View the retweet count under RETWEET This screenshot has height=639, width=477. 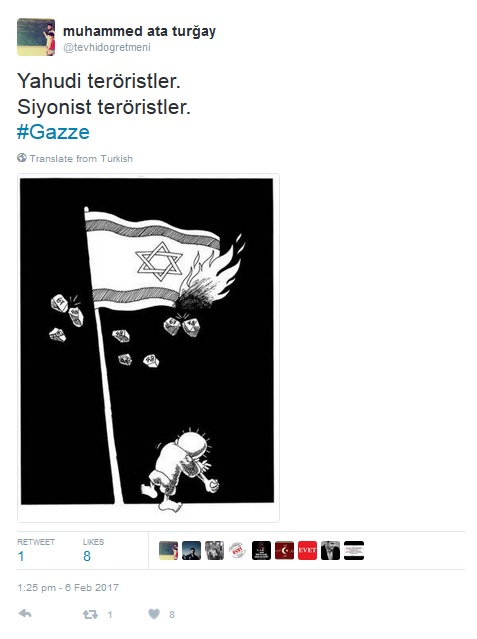pyautogui.click(x=21, y=556)
